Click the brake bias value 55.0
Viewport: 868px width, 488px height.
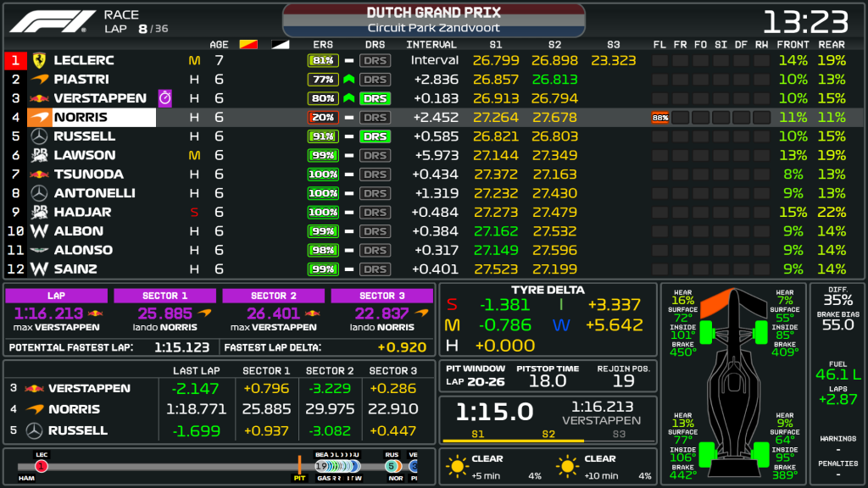tap(838, 324)
